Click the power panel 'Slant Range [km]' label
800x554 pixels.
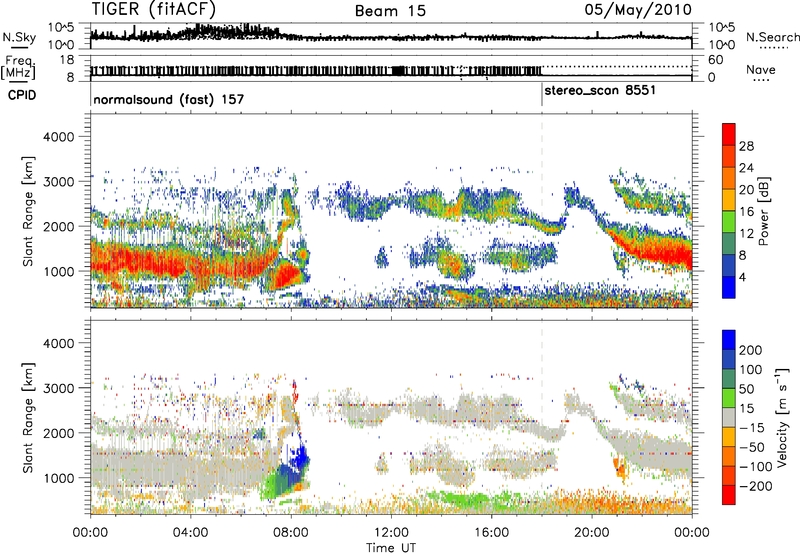point(28,211)
